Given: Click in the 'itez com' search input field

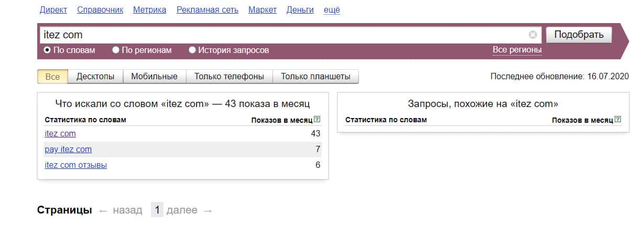Looking at the screenshot, I should (x=283, y=35).
